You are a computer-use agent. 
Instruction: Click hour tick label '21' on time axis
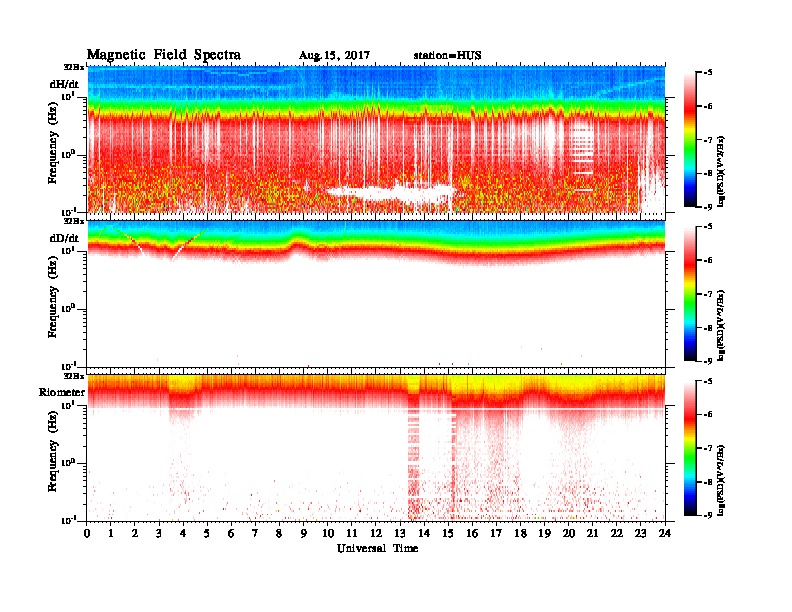592,534
